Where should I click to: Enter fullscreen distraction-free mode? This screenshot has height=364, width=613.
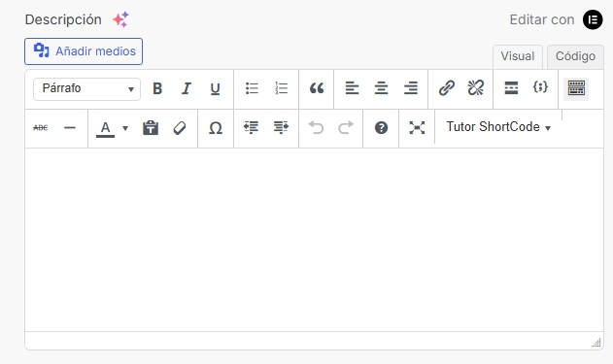(417, 128)
